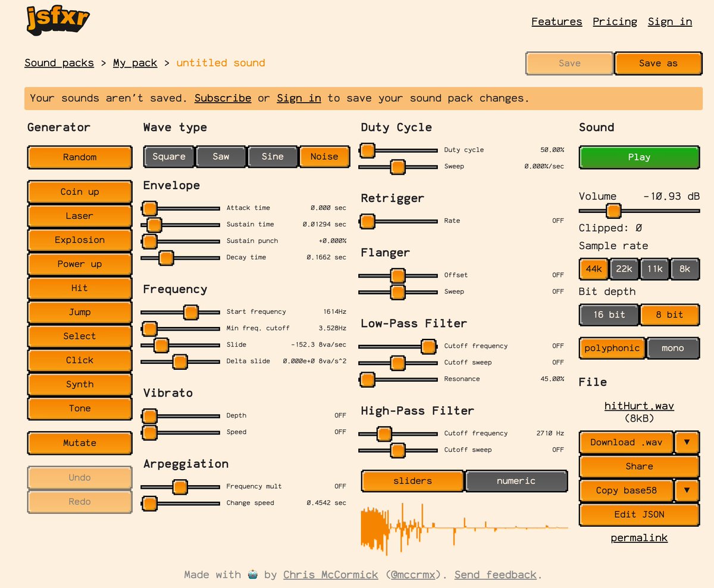Image resolution: width=714 pixels, height=588 pixels.
Task: Go to Sound packs breadcrumb
Action: pyautogui.click(x=59, y=62)
